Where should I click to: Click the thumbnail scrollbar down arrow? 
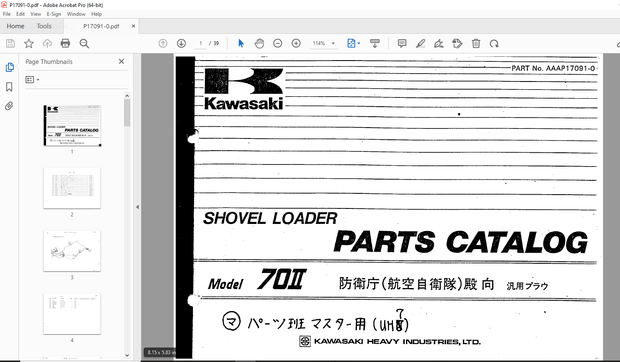pyautogui.click(x=127, y=355)
